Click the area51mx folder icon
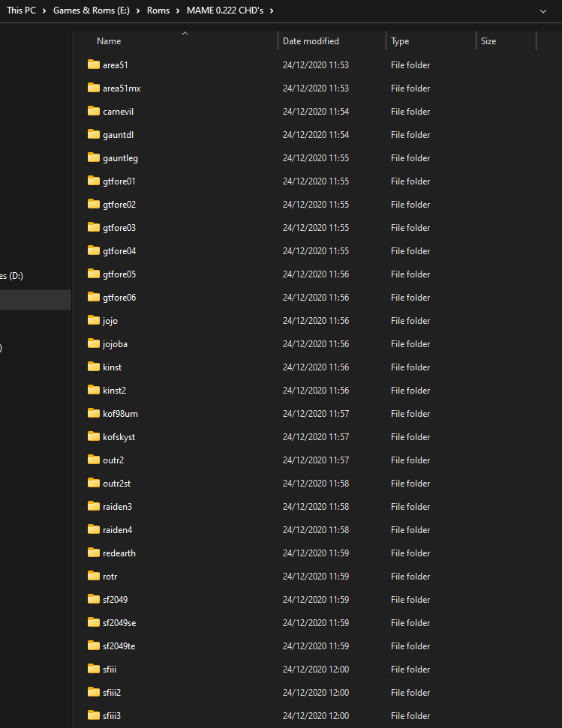 (x=94, y=88)
